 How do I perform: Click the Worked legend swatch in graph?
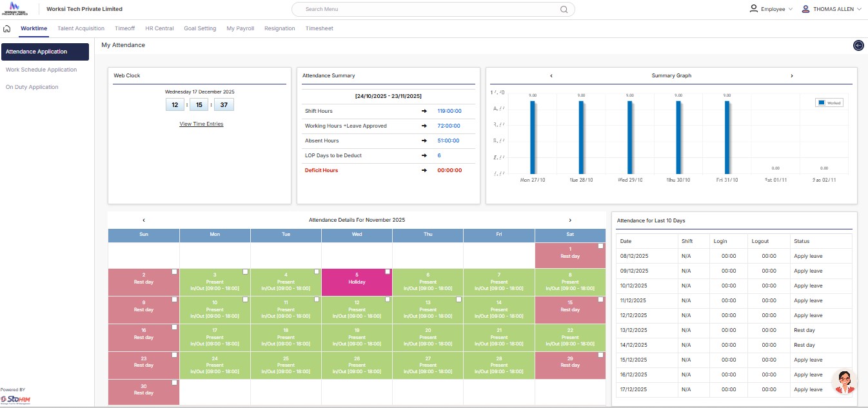821,102
